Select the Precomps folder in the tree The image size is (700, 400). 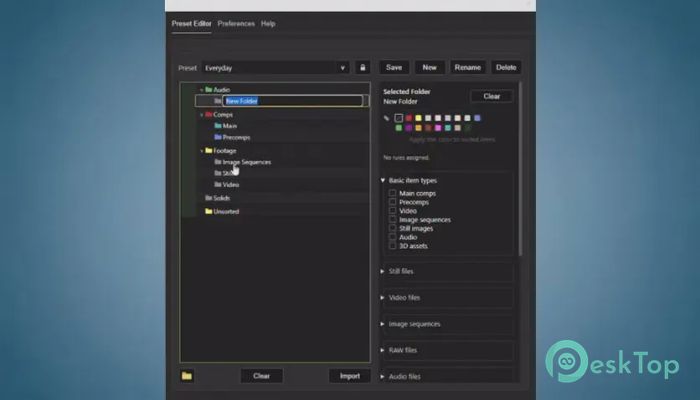pos(236,137)
